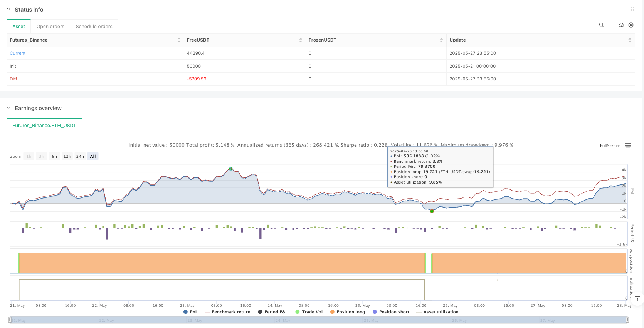Click the FullScreen chart button
Image resolution: width=644 pixels, height=328 pixels.
pos(610,146)
